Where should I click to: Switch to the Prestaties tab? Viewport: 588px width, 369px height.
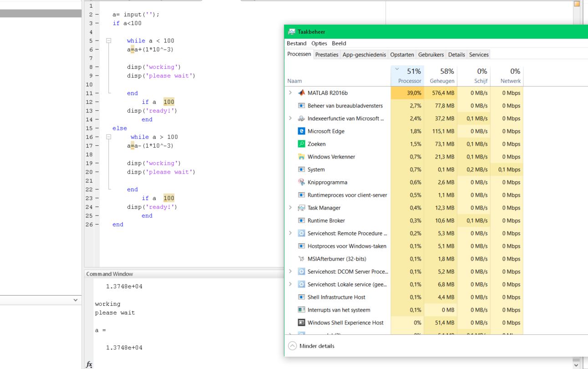click(x=327, y=55)
